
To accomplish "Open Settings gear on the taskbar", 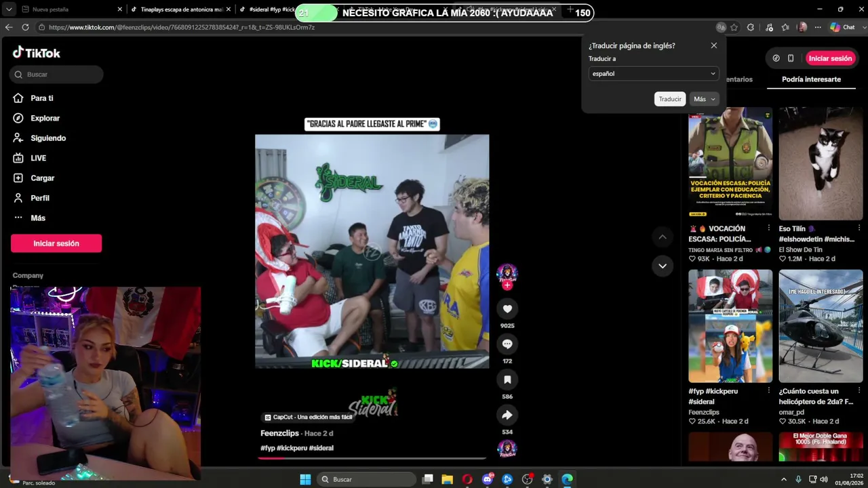I will pyautogui.click(x=547, y=479).
